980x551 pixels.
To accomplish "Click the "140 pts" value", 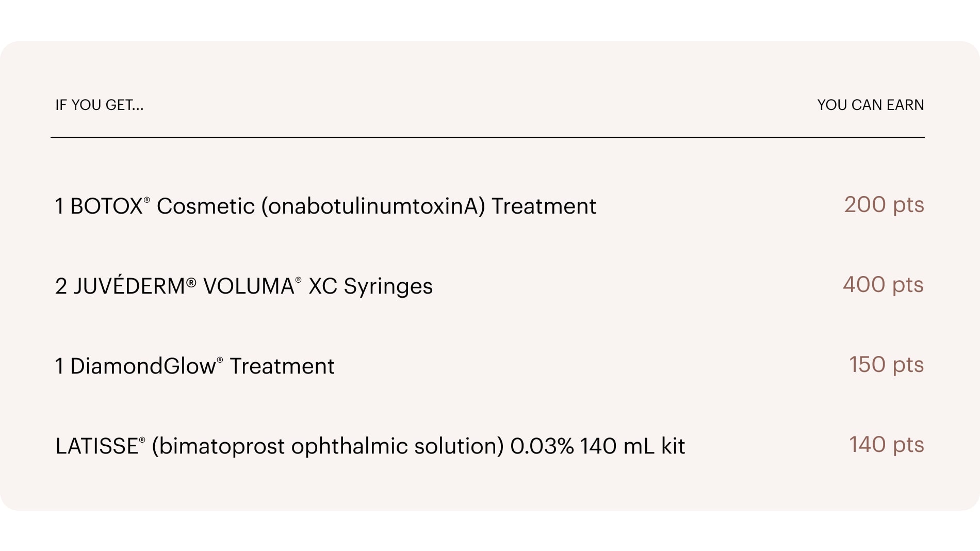I will [x=886, y=445].
